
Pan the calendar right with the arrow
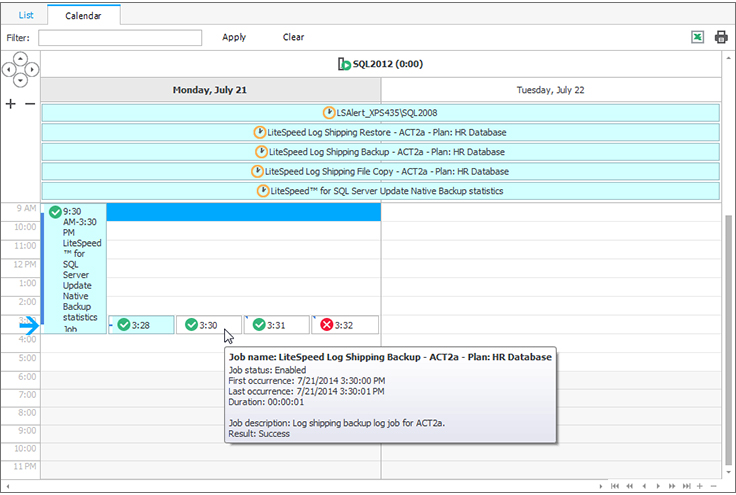[31, 70]
